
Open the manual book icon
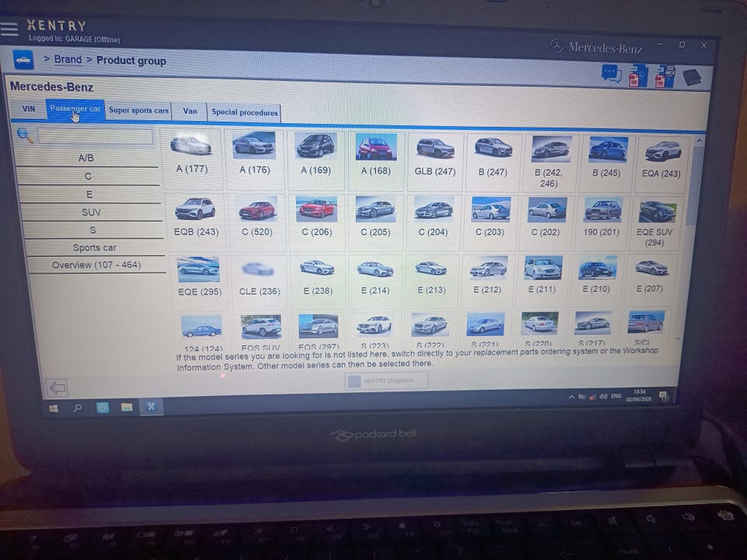click(x=691, y=77)
